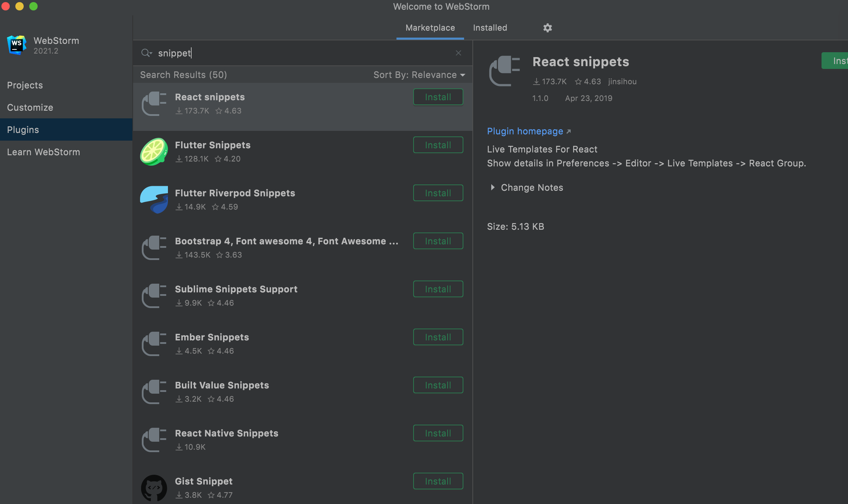Open the Customize section in sidebar
Screen dimensions: 848x504
click(30, 108)
